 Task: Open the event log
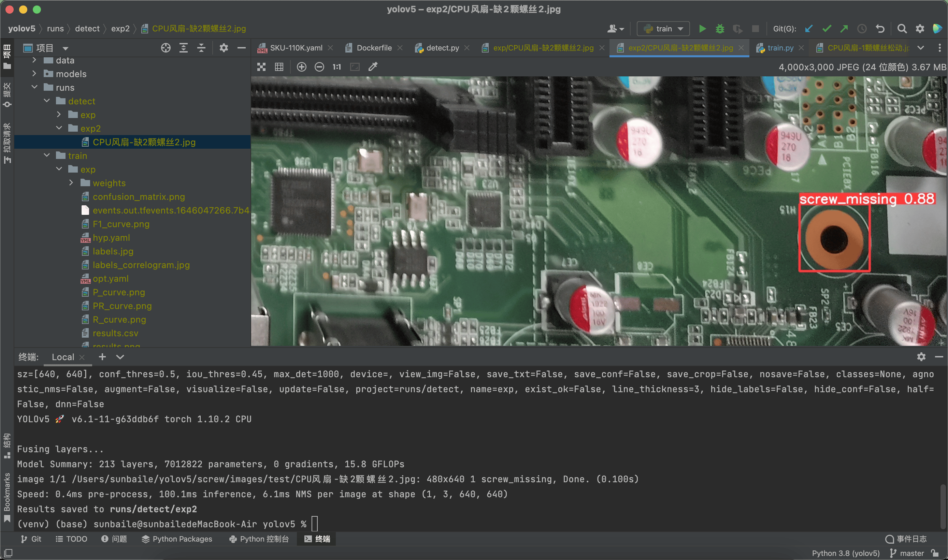click(x=906, y=539)
